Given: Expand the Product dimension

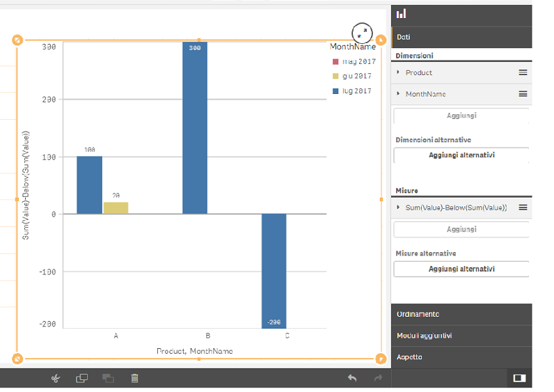Looking at the screenshot, I should point(398,72).
